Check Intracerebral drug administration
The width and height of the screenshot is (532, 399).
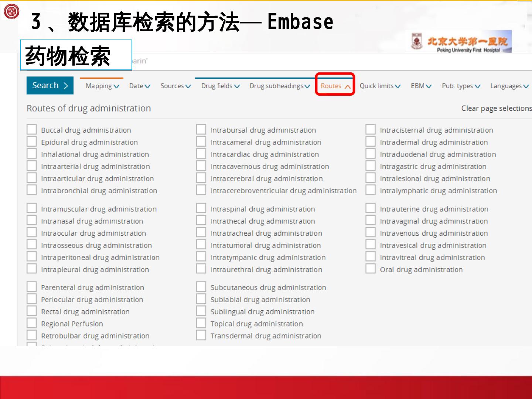[201, 178]
